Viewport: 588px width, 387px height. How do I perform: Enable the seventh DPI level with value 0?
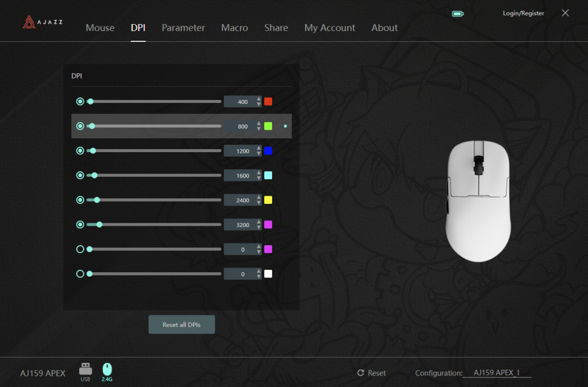pos(80,249)
